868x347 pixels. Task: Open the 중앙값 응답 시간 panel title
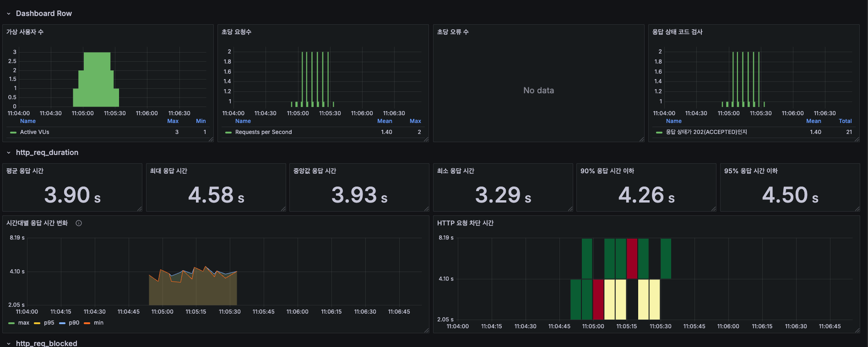[x=315, y=171]
